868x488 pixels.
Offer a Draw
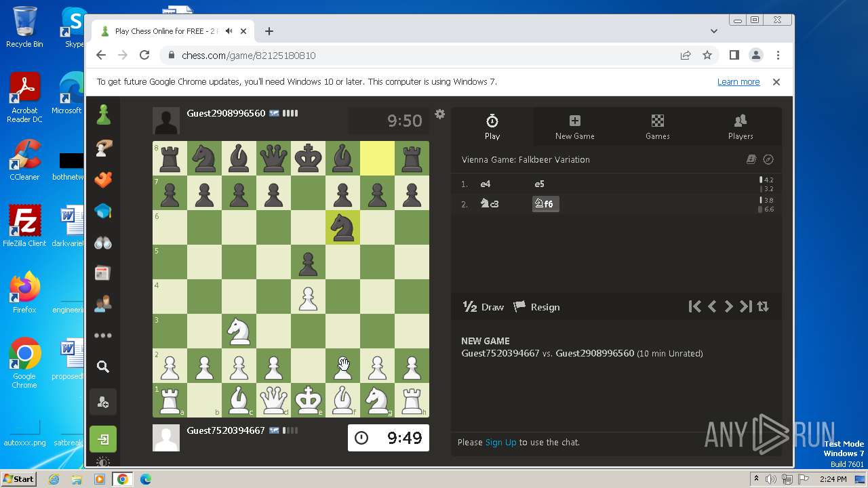coord(484,307)
